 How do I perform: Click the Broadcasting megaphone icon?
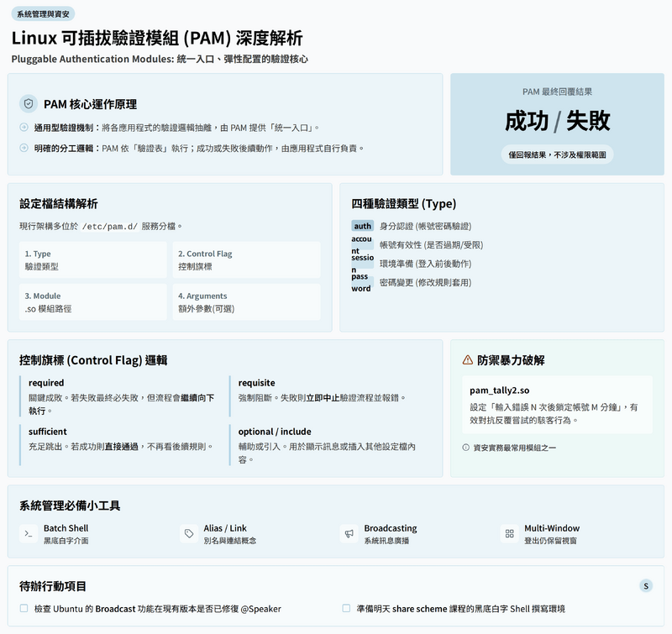(x=349, y=534)
